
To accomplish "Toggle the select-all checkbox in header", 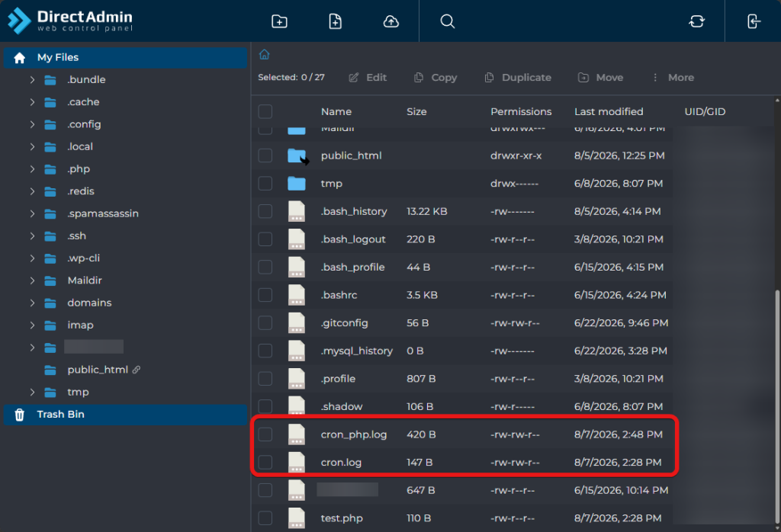I will [265, 111].
